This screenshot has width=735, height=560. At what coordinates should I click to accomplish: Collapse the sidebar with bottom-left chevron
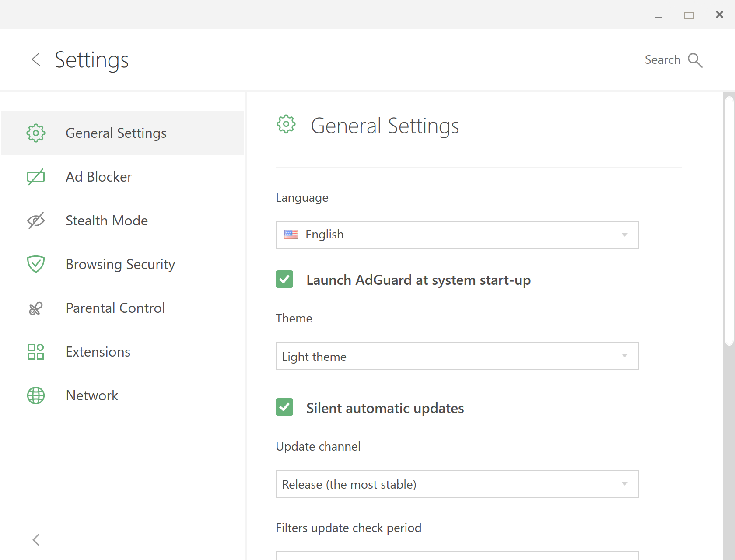[x=36, y=540]
